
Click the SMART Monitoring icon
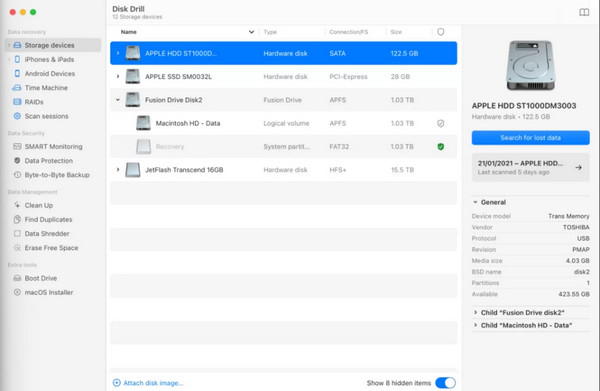(17, 147)
